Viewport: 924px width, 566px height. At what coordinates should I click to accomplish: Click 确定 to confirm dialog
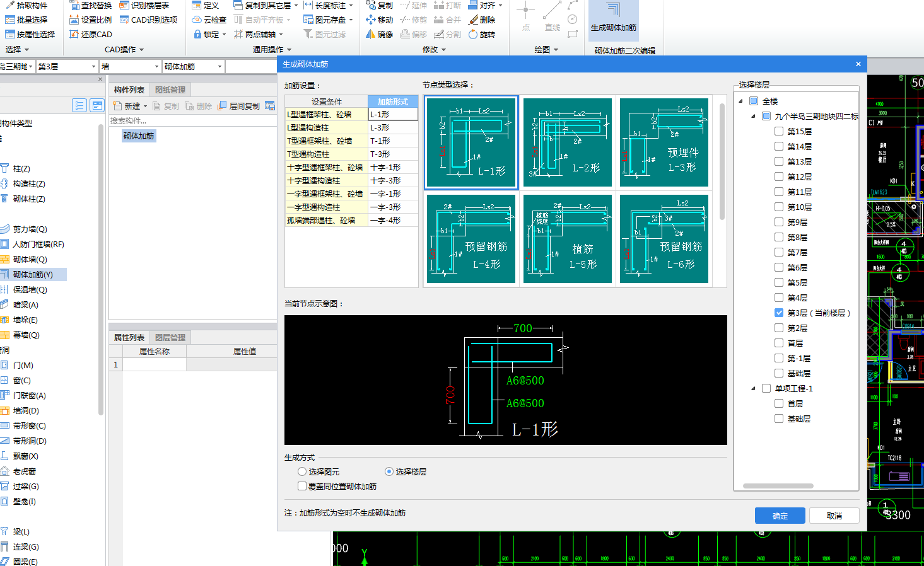[x=780, y=516]
